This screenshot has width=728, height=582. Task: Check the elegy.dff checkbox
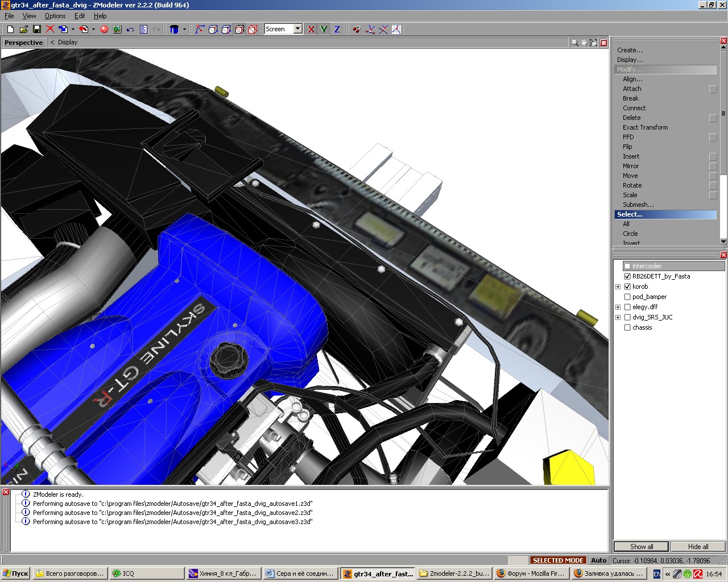click(x=627, y=307)
